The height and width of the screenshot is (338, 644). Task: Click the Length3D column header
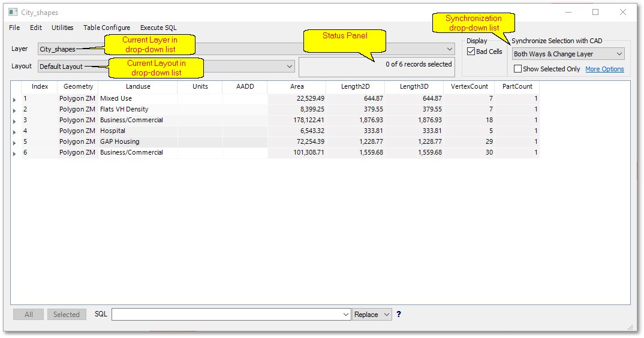tap(414, 86)
